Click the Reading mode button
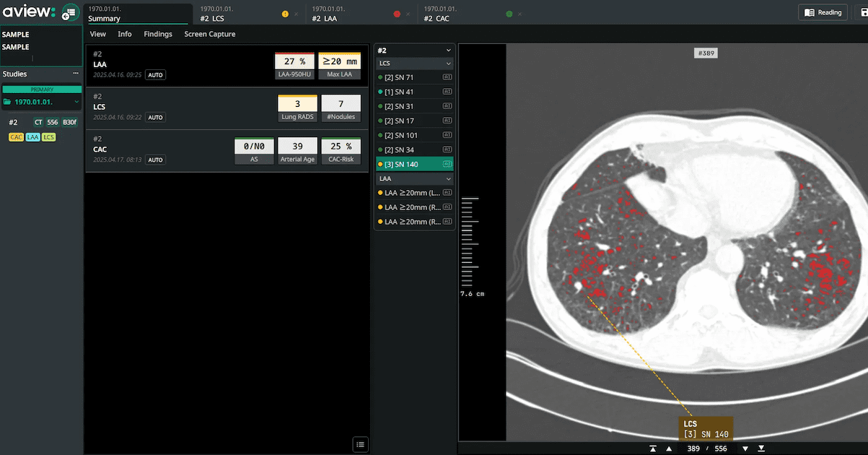868x455 pixels. (823, 12)
